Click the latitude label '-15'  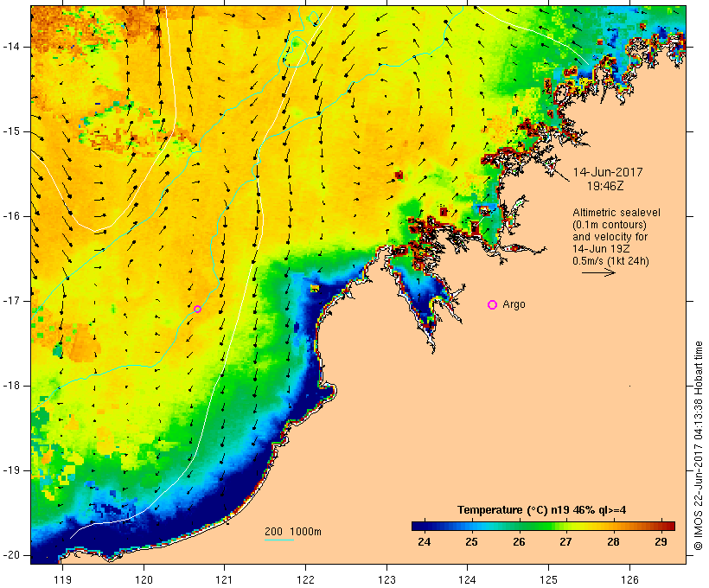[x=11, y=131]
